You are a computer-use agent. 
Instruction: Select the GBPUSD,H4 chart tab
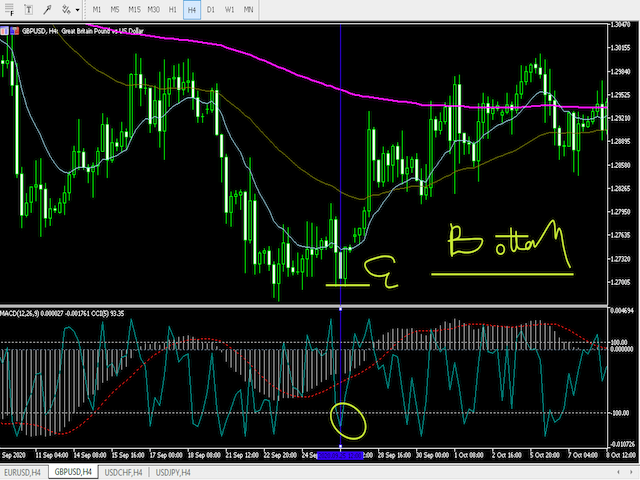(73, 472)
